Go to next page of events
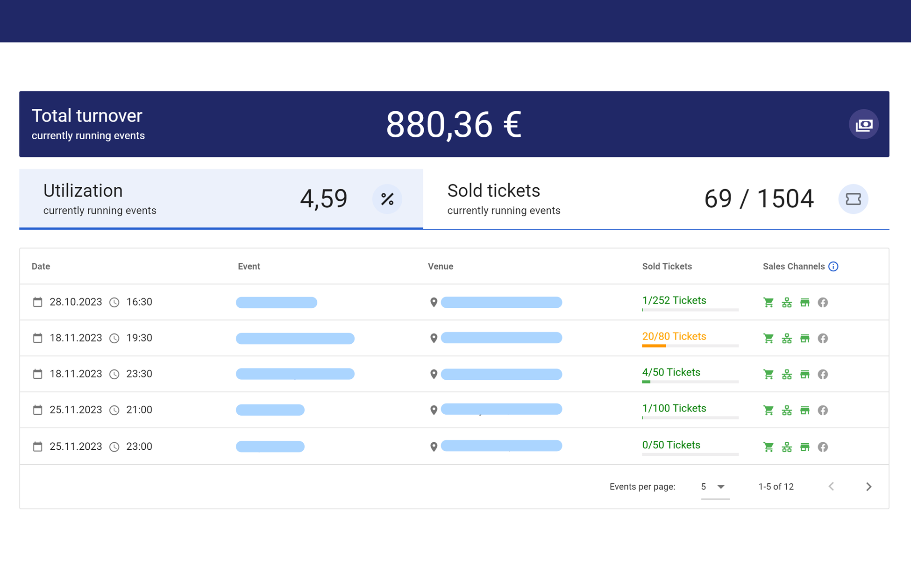This screenshot has width=911, height=588. [868, 487]
